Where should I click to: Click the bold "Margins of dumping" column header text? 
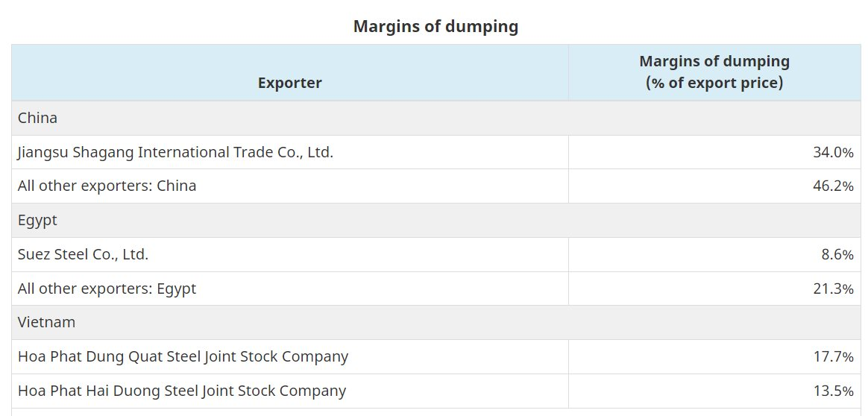(714, 61)
